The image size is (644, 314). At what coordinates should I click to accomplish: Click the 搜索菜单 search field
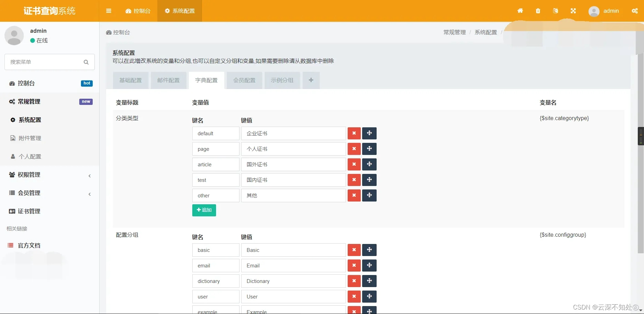(x=50, y=62)
